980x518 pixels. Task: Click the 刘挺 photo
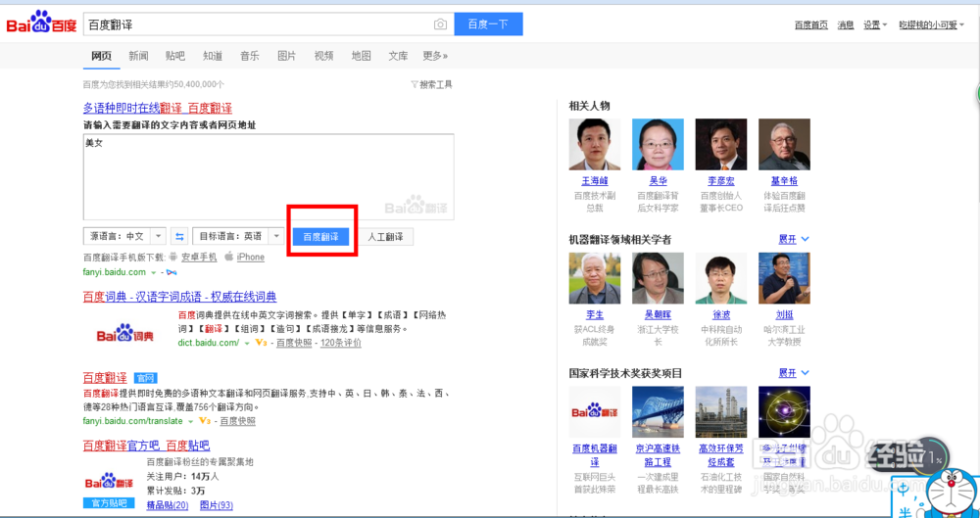point(784,278)
